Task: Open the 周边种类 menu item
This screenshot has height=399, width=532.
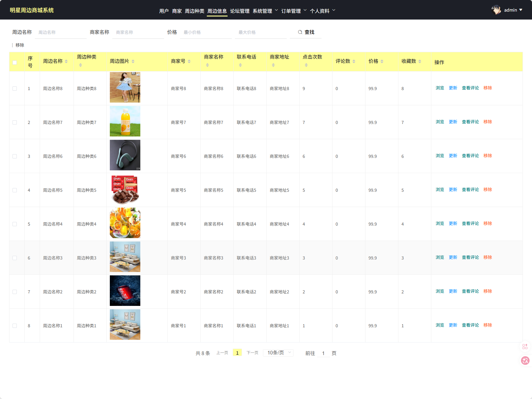Action: [x=195, y=11]
